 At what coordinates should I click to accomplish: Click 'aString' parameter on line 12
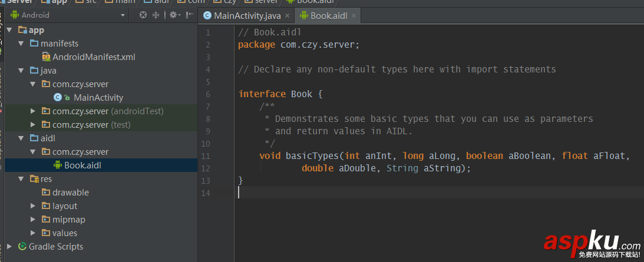[442, 168]
